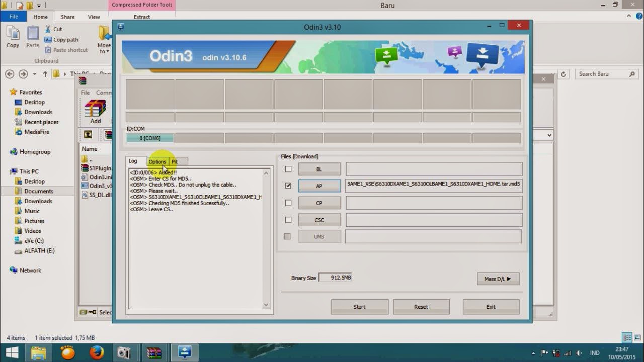Click the AP file button
The width and height of the screenshot is (644, 362).
click(x=319, y=186)
